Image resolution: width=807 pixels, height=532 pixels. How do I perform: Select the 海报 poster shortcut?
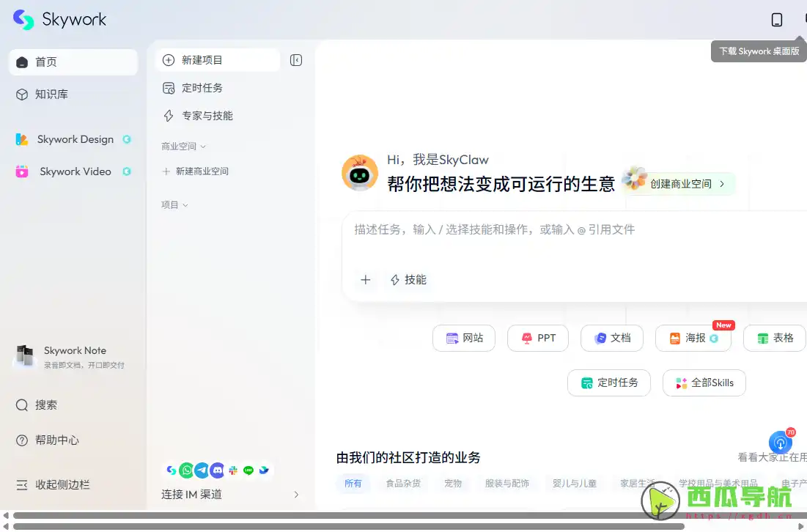693,338
